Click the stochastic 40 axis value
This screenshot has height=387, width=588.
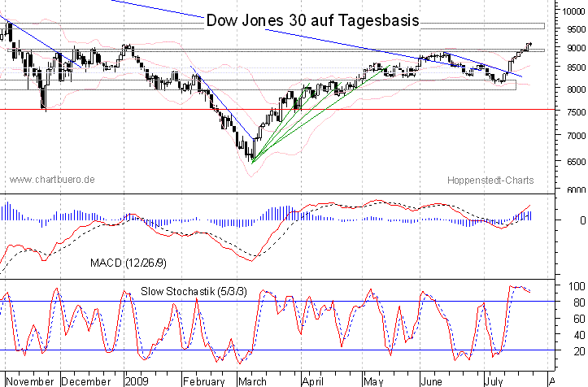coord(579,334)
